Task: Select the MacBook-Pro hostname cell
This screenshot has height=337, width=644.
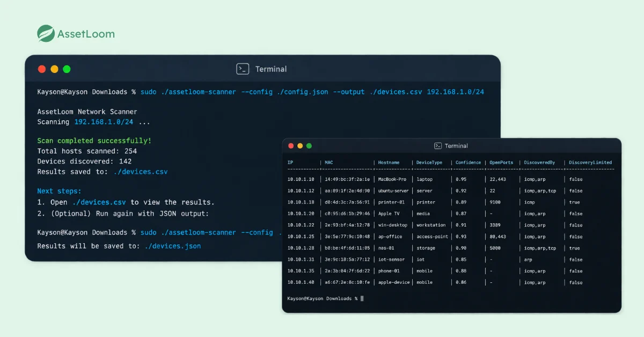Action: coord(392,179)
